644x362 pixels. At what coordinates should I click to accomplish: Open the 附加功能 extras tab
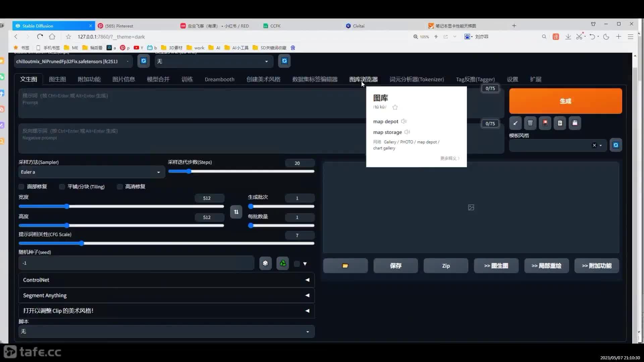[89, 79]
